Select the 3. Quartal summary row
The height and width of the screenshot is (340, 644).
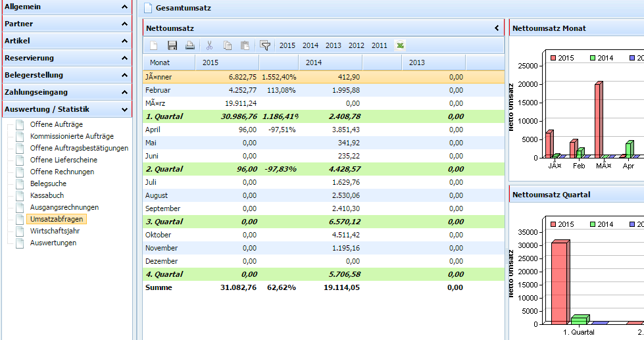(324, 222)
